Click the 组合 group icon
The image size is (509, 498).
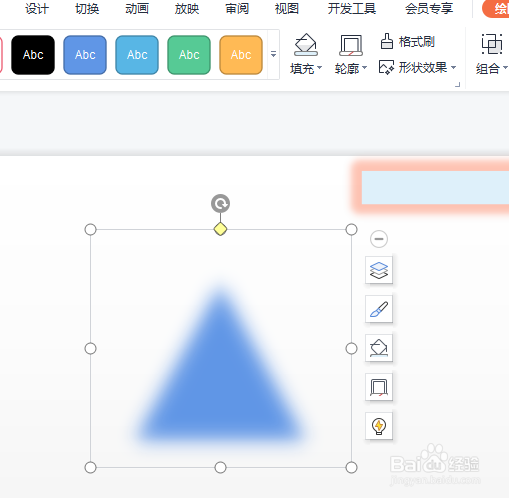[x=492, y=44]
